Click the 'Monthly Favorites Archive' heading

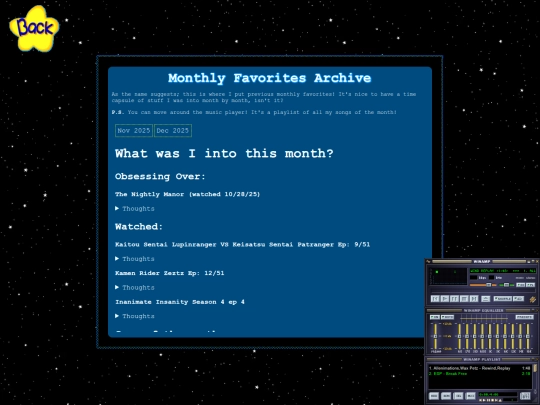pos(270,78)
